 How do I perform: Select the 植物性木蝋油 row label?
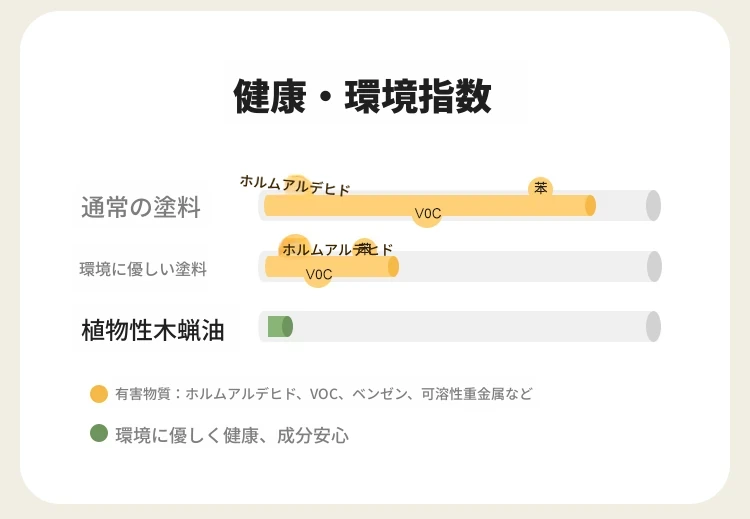[x=153, y=330]
